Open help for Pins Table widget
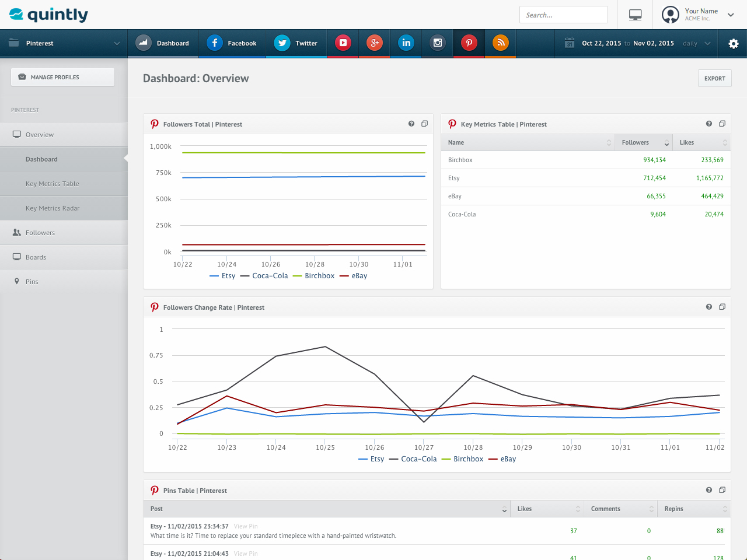Image resolution: width=747 pixels, height=560 pixels. [709, 490]
